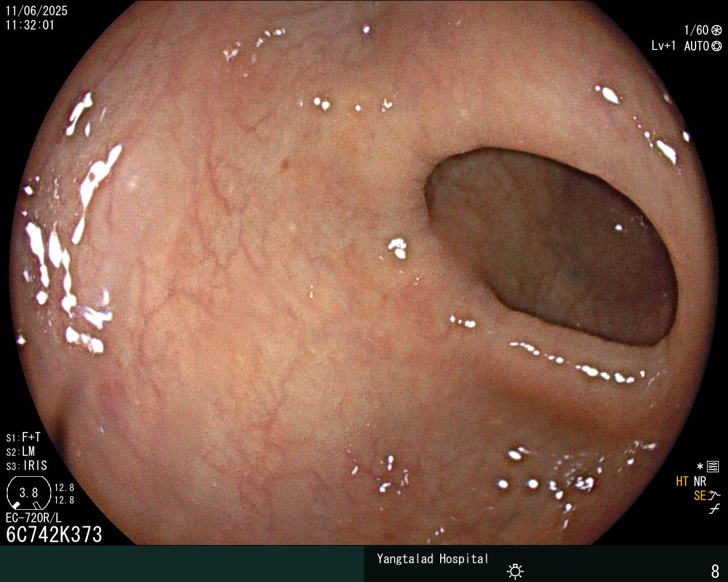Screen dimensions: 728x582
Task: Click the light source brightness sun icon
Action: click(515, 571)
